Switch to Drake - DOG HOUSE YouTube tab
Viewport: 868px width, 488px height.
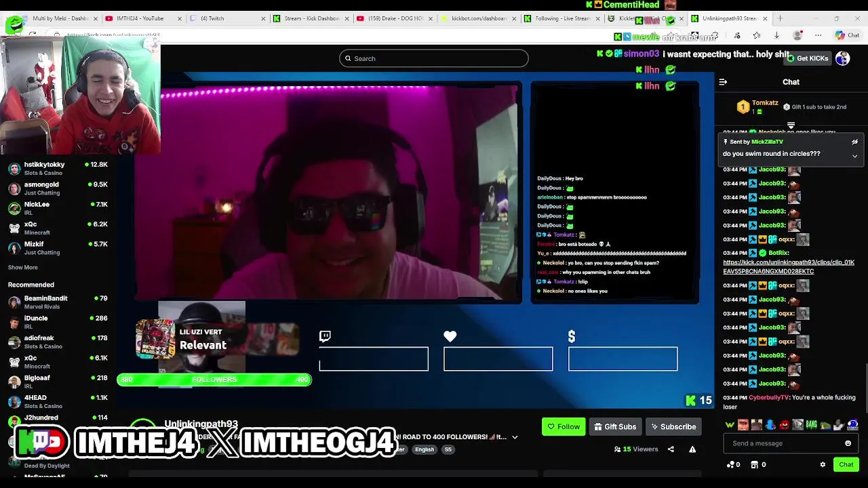[393, 18]
